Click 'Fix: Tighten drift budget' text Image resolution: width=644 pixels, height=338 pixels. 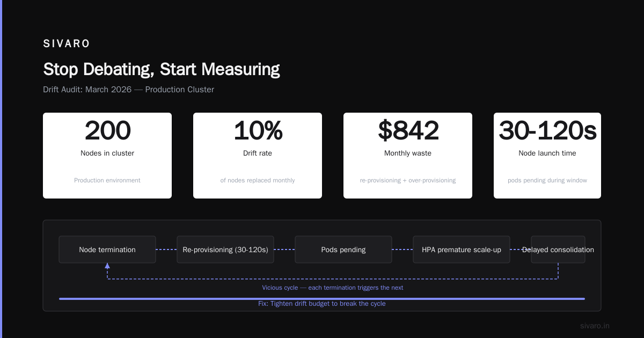pos(322,304)
